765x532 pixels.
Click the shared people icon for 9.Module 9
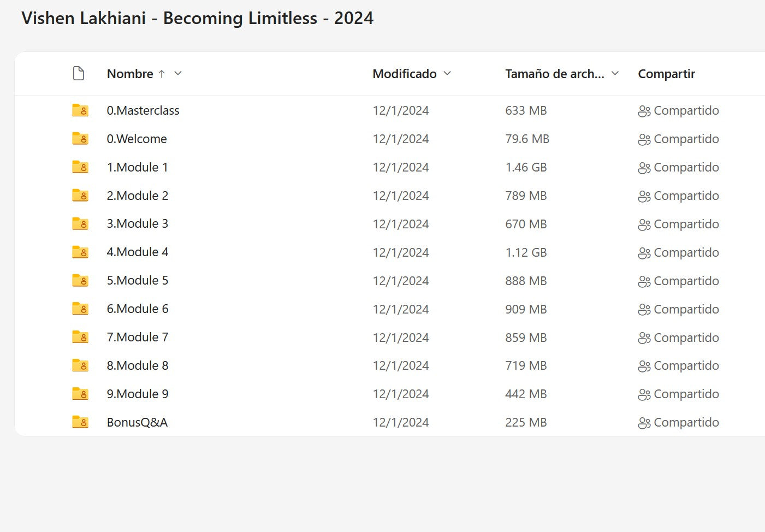pos(644,394)
